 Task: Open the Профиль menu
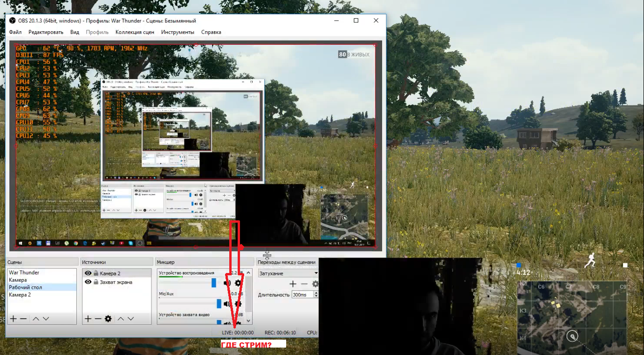tap(97, 32)
